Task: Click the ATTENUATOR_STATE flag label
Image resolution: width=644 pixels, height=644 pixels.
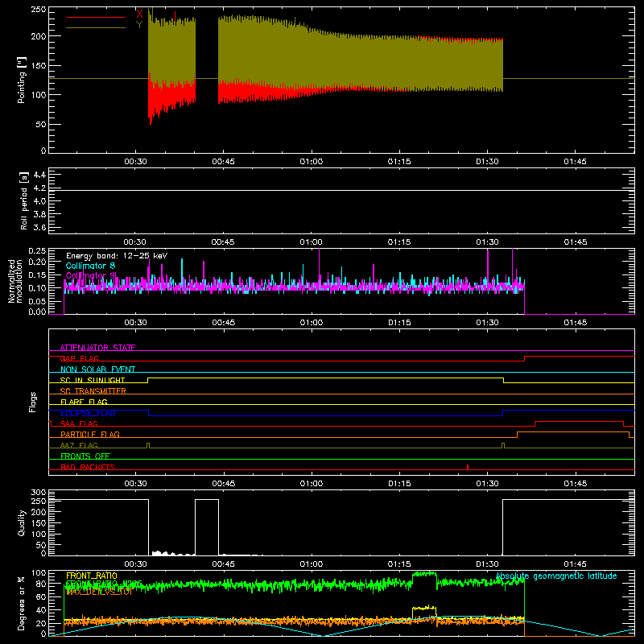Action: tap(97, 348)
